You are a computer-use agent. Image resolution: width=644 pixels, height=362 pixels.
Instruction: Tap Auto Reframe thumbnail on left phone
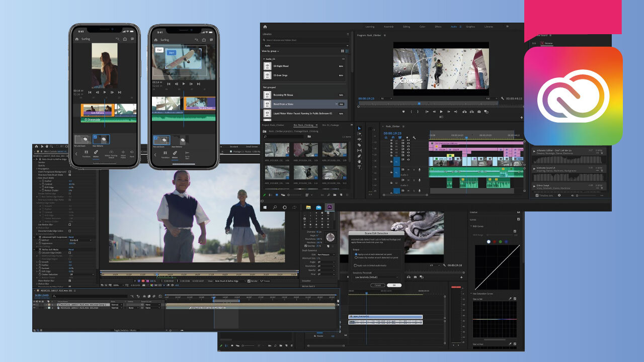101,139
